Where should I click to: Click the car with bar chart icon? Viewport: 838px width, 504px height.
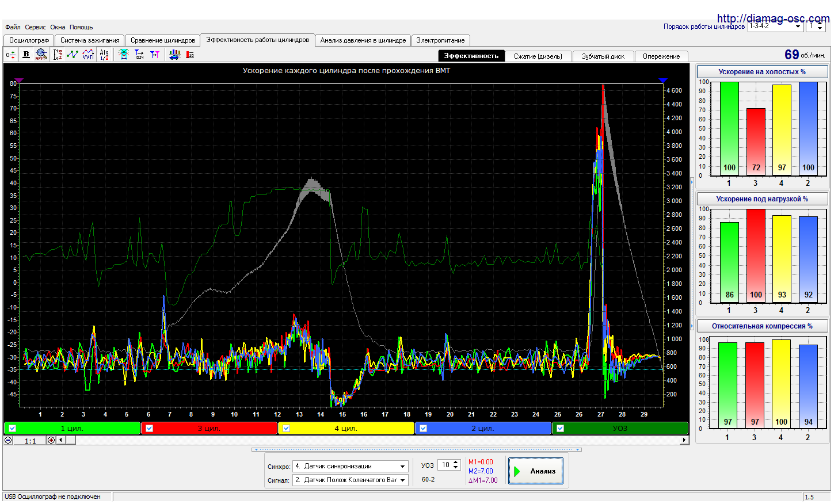[x=174, y=55]
